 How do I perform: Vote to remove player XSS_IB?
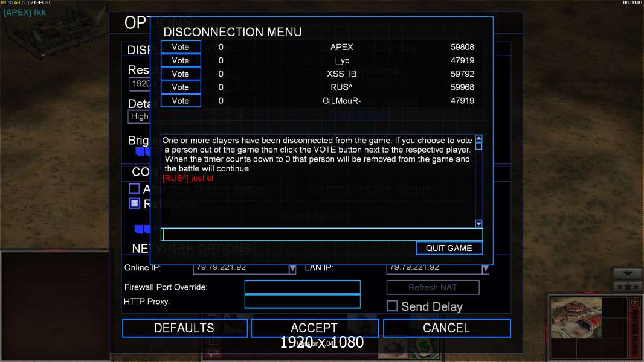coord(181,74)
